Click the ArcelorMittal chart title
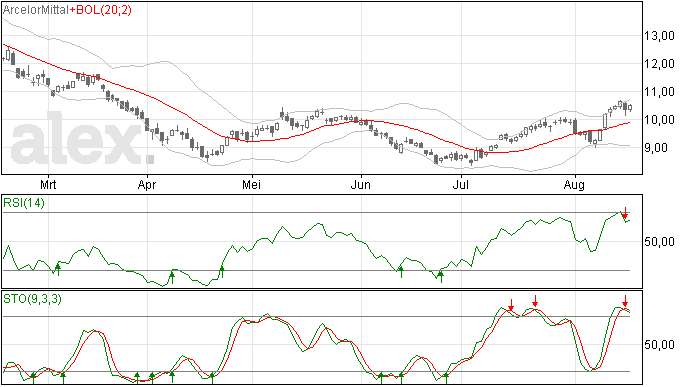Image resolution: width=690 pixels, height=387 pixels. (x=36, y=10)
